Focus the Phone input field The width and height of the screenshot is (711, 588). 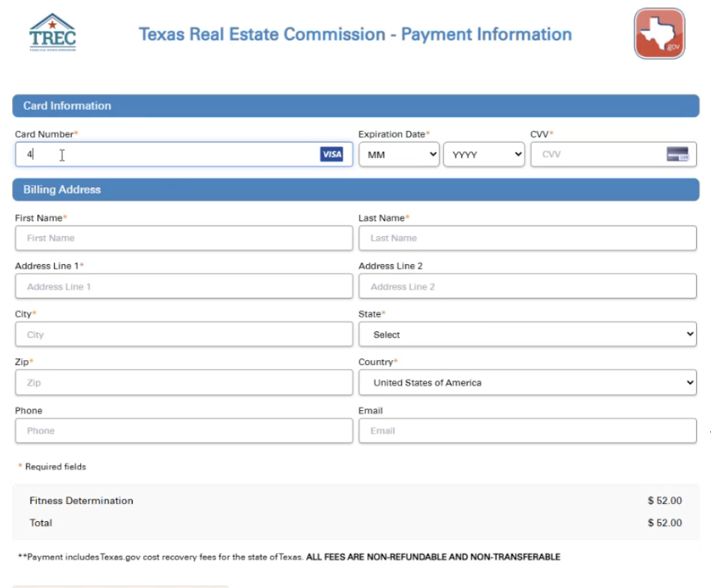[x=184, y=430]
